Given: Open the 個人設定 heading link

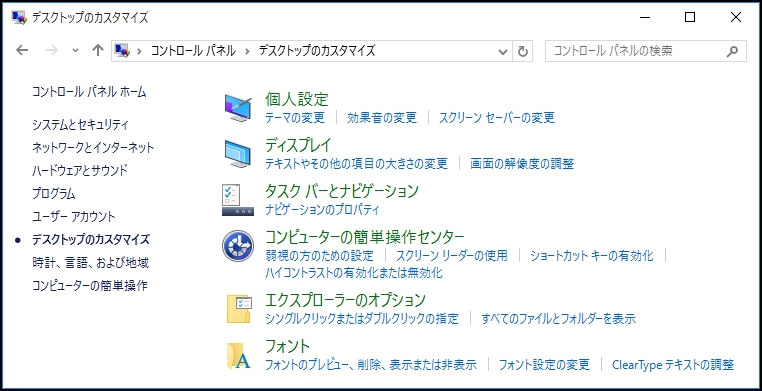Looking at the screenshot, I should [296, 100].
